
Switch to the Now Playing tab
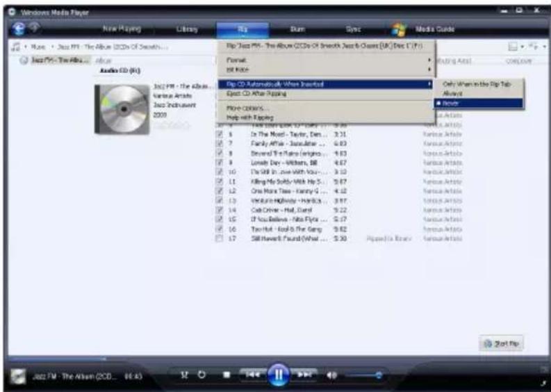tap(122, 29)
